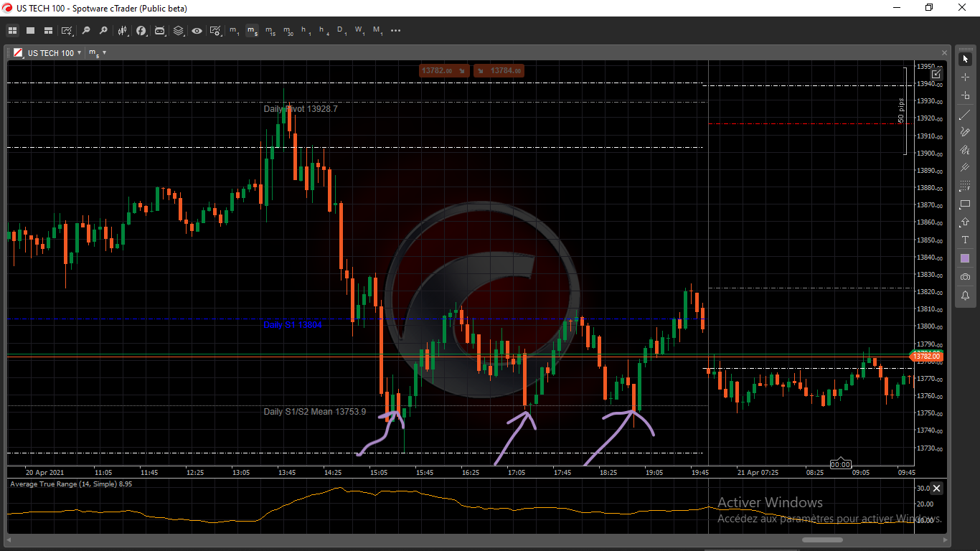Select the market snapshot crosshair-box tool
This screenshot has height=551, width=980.
click(x=966, y=95)
